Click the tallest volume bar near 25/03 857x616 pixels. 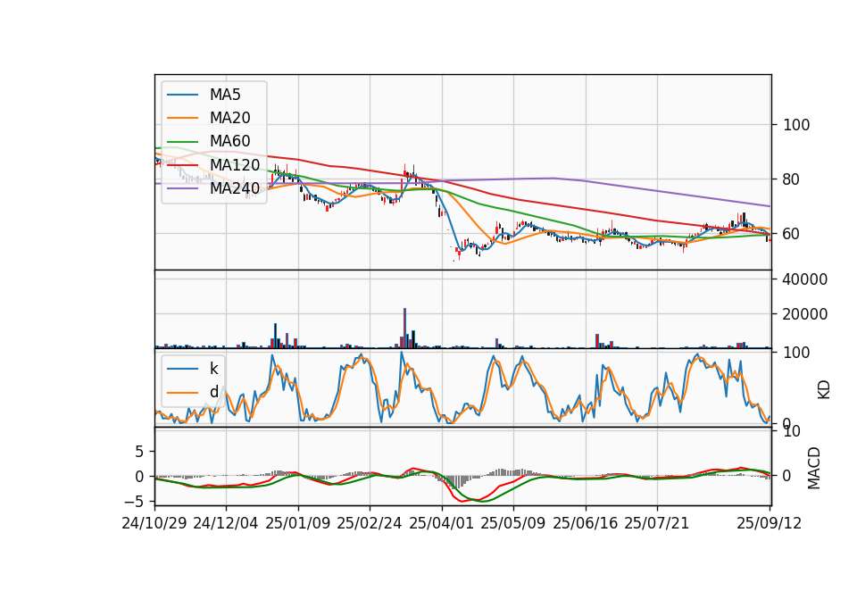(405, 328)
